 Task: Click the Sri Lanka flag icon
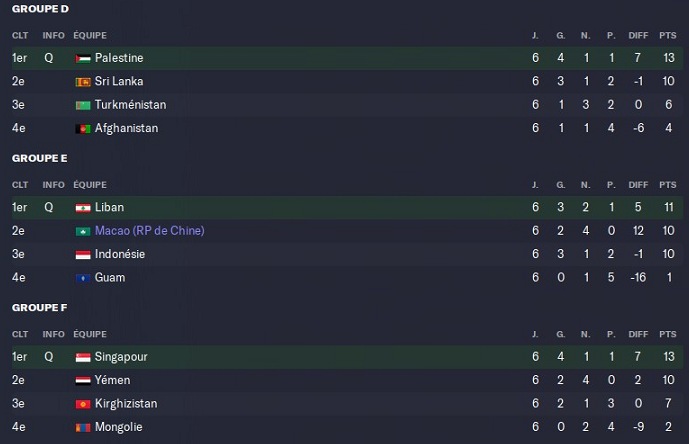83,81
